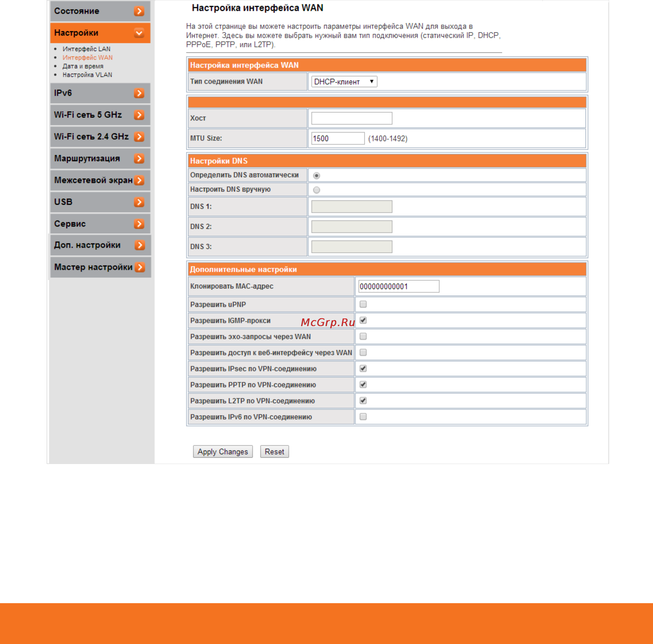The height and width of the screenshot is (644, 653).
Task: Enable эхо-запросы через WAN checkbox
Action: click(x=363, y=336)
